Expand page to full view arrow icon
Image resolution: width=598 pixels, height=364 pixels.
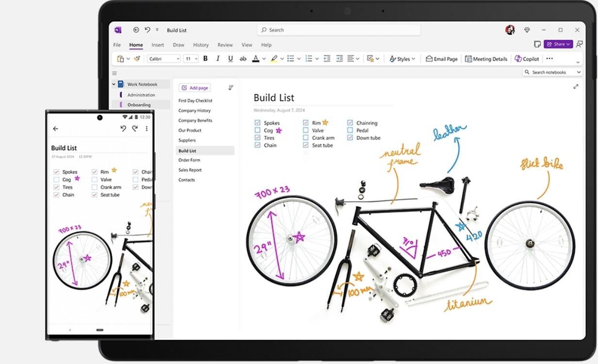[x=576, y=86]
